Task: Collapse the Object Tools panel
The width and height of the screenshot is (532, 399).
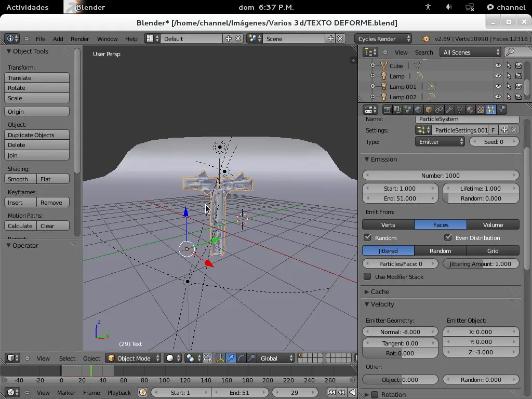Action: 9,51
